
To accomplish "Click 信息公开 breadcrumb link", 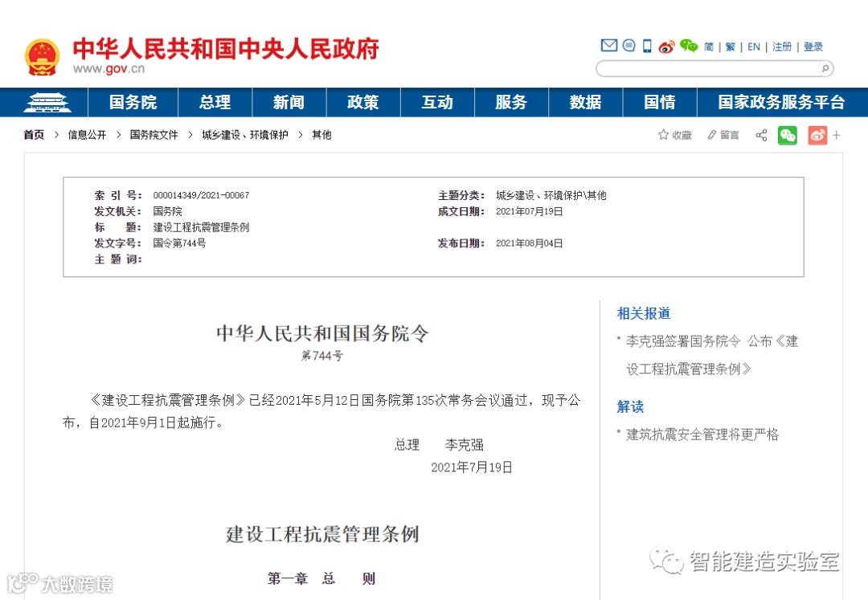I will 87,135.
